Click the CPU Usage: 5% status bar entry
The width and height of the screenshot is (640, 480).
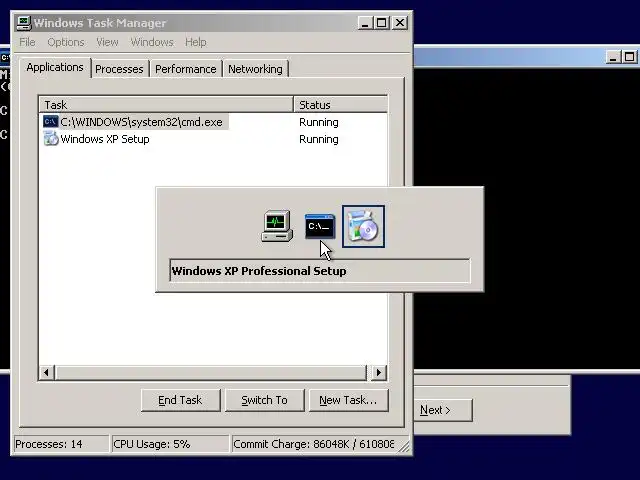coord(170,444)
